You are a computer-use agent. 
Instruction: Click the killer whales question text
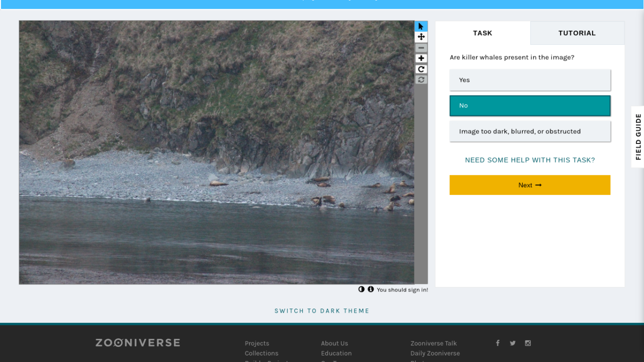point(512,57)
